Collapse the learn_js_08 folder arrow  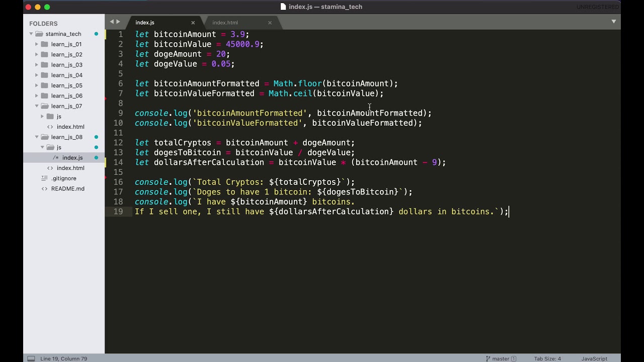point(37,137)
